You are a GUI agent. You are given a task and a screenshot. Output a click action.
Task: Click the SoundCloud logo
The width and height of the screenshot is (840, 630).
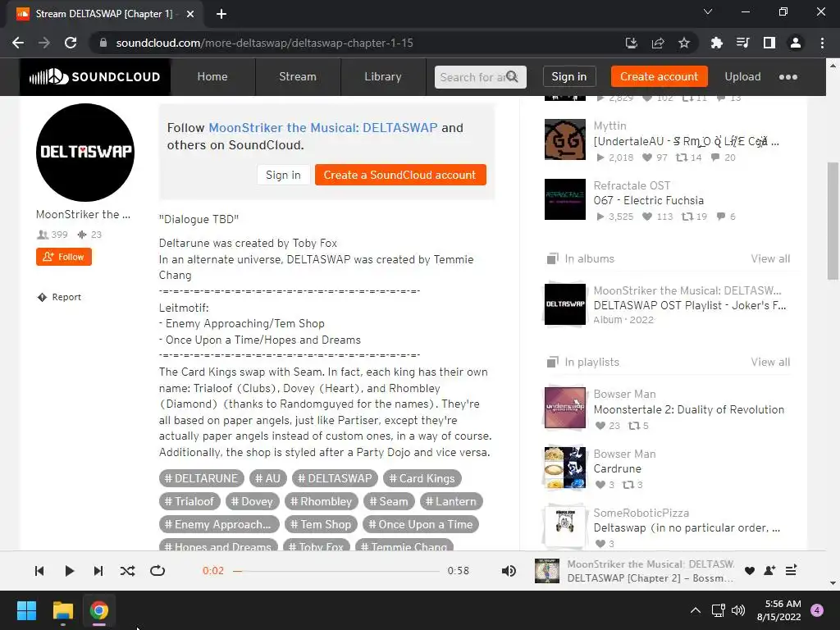pos(95,76)
